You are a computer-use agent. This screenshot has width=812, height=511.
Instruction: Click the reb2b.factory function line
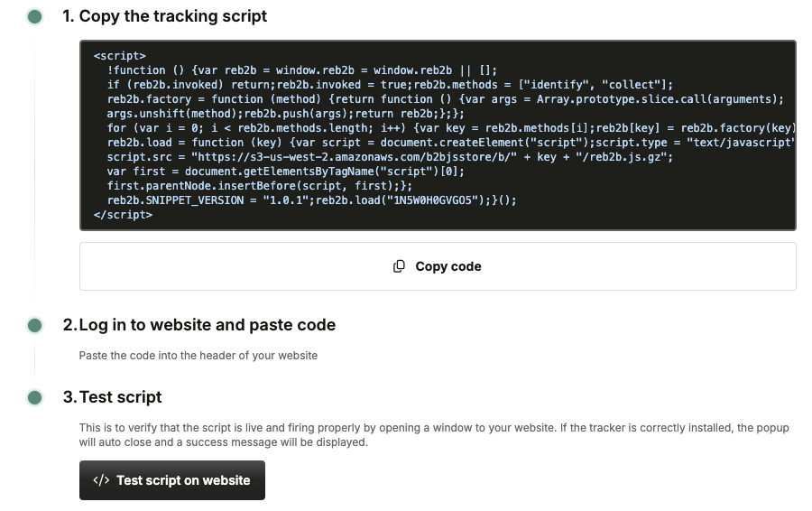point(445,99)
